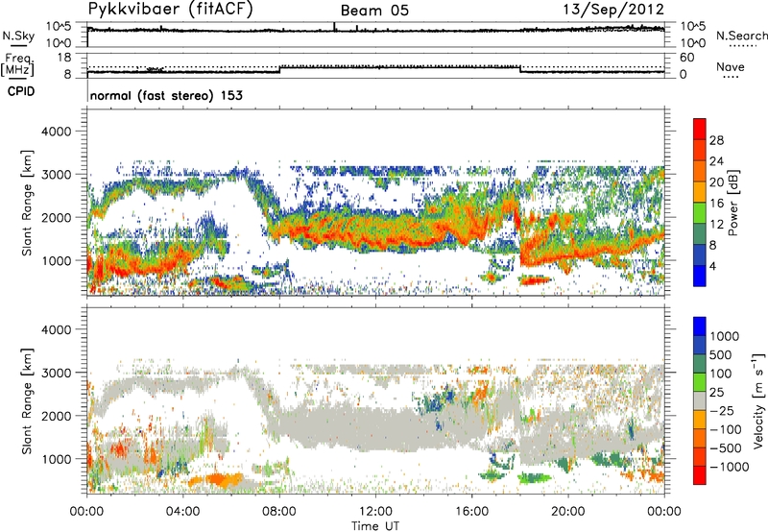
Task: Click the '2000' tick of the power panel
Action: pos(56,217)
